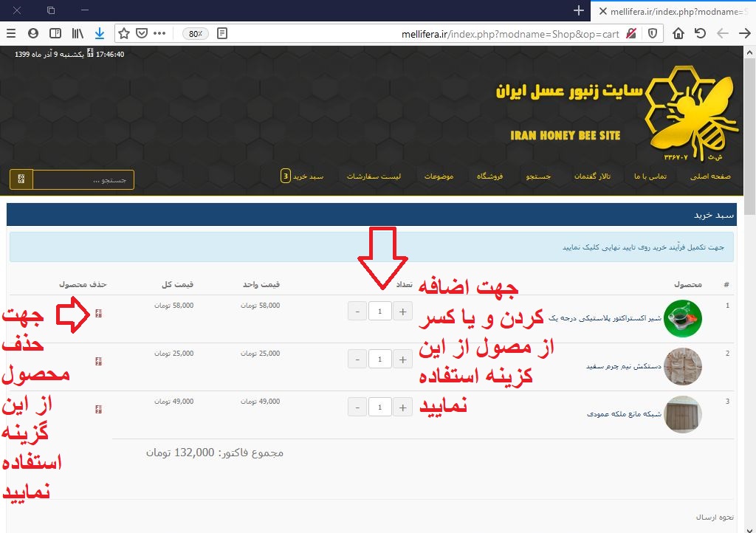
Task: Click the Home button in toolbar
Action: click(x=678, y=33)
